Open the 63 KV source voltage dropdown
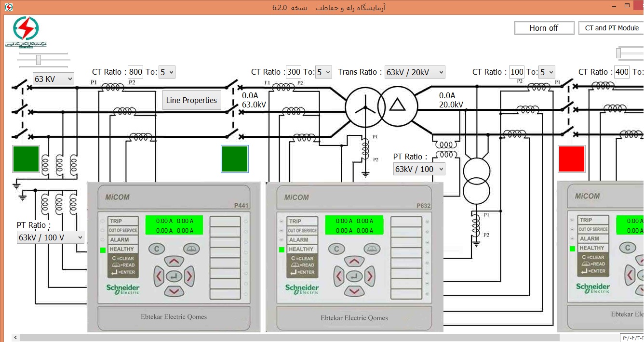Image resolution: width=644 pixels, height=342 pixels. pos(53,79)
